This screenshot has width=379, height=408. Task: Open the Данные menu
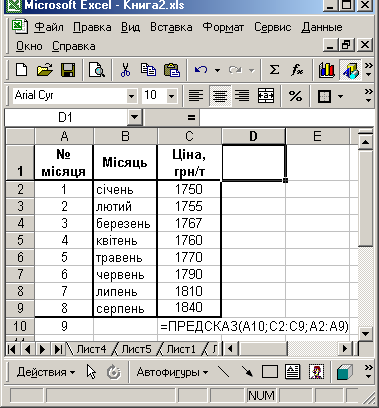(x=322, y=27)
